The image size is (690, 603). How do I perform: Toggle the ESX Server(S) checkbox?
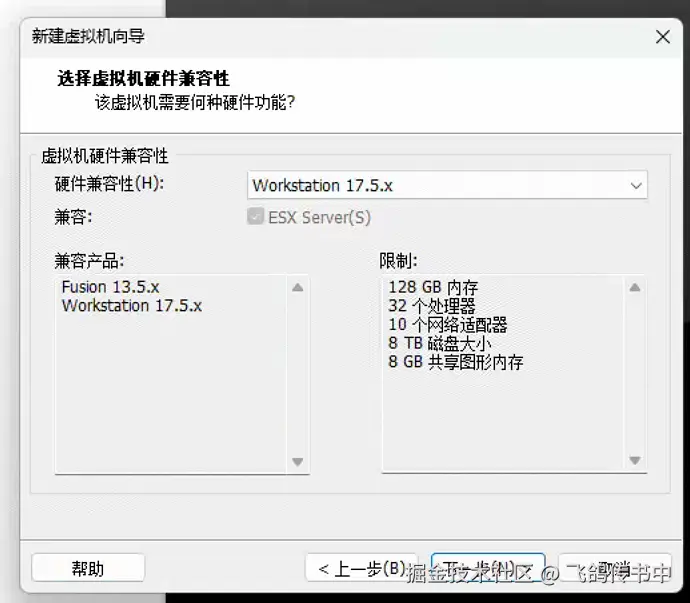coord(255,217)
